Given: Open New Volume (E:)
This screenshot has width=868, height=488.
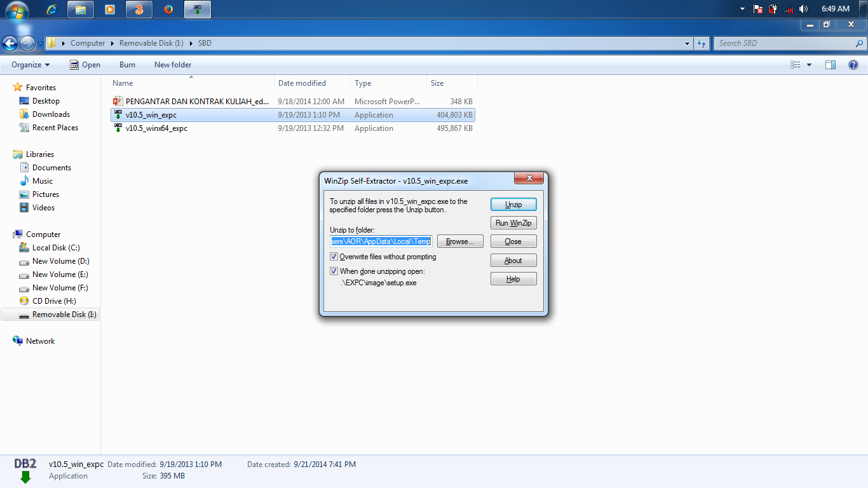Looking at the screenshot, I should [60, 274].
